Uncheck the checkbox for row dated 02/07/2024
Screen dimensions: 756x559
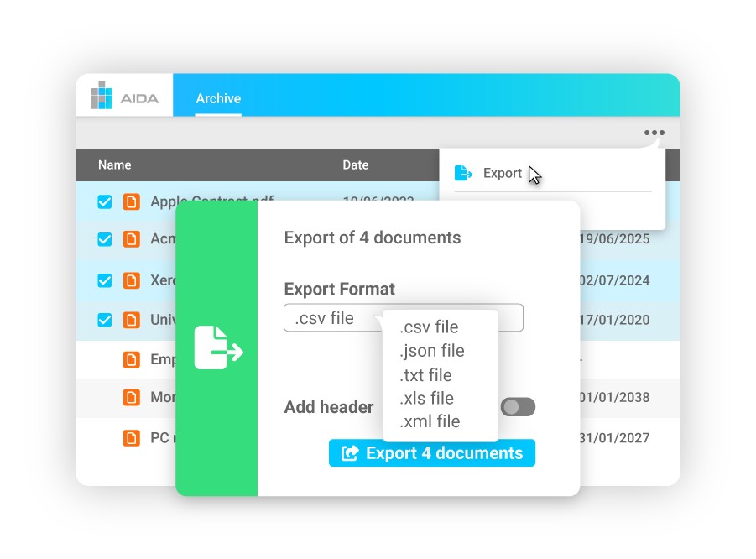click(105, 280)
